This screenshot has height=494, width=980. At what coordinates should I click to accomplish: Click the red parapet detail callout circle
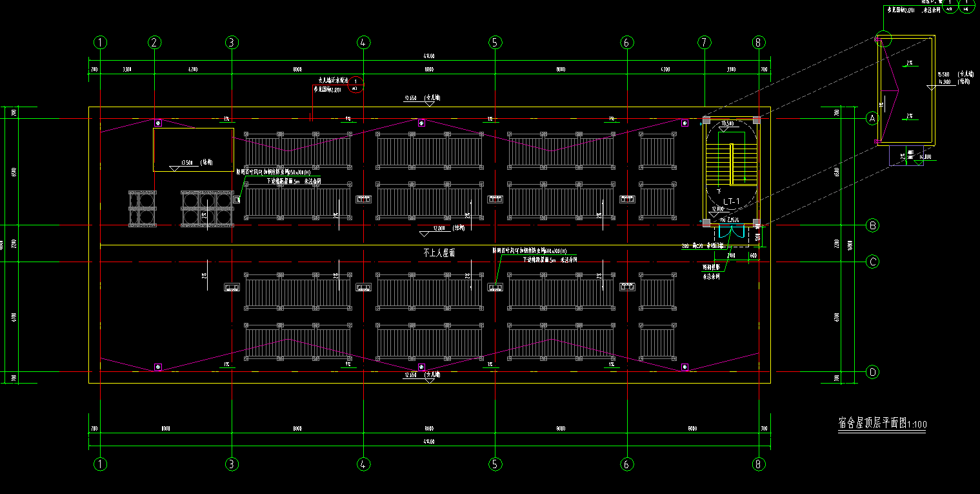tap(356, 84)
